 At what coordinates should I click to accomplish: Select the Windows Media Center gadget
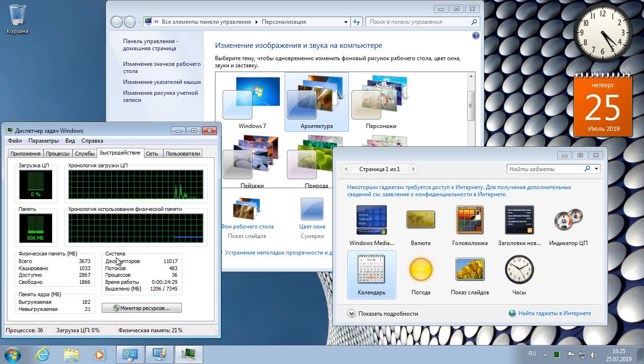pyautogui.click(x=371, y=220)
